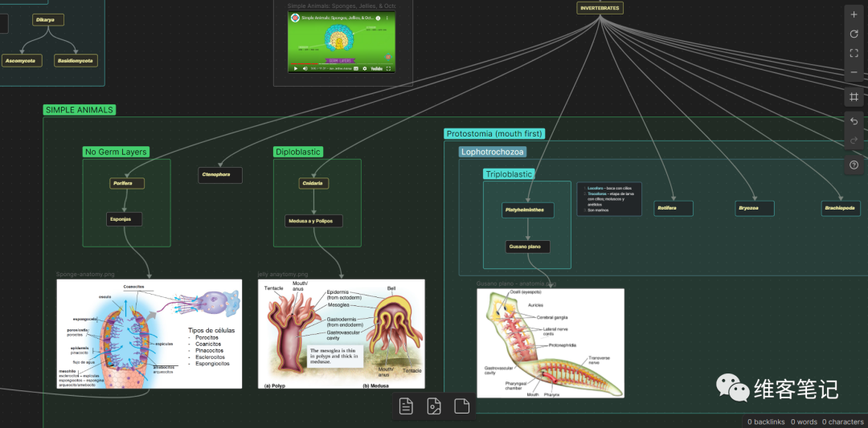Reset canvas zoom with the circular arrow icon
The width and height of the screenshot is (868, 428).
click(x=854, y=35)
